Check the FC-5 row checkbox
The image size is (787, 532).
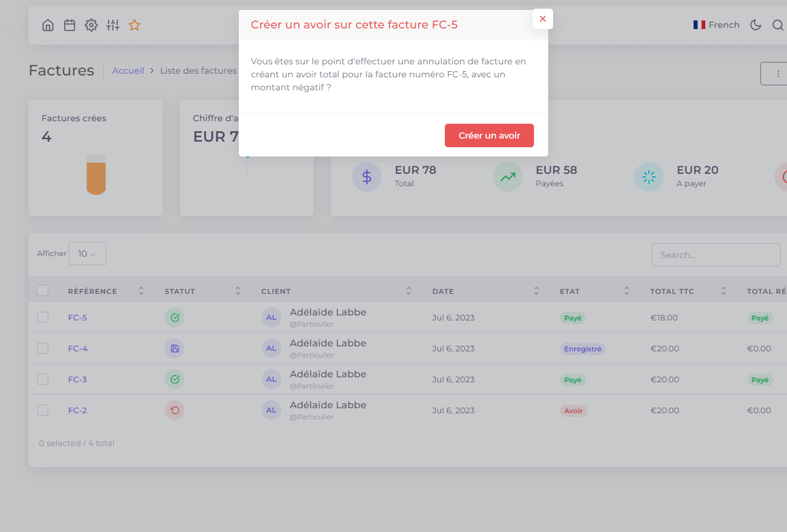(x=43, y=317)
